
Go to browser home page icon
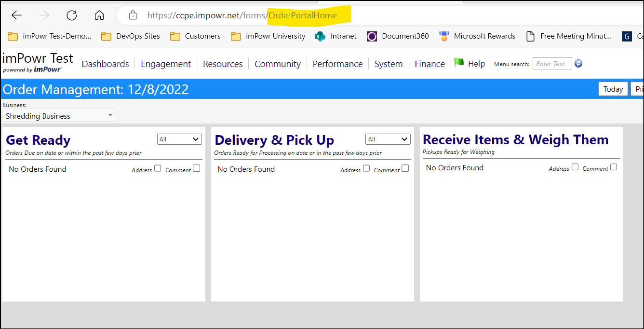(99, 15)
